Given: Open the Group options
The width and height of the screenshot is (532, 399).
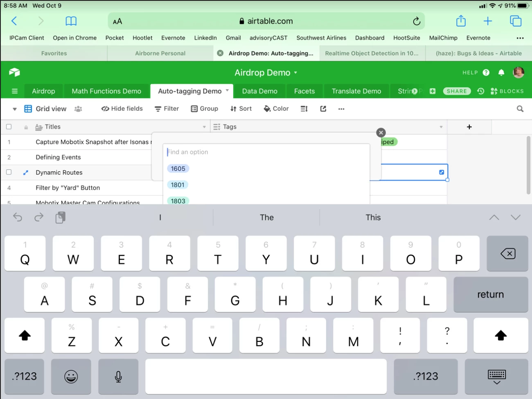Looking at the screenshot, I should [x=205, y=109].
